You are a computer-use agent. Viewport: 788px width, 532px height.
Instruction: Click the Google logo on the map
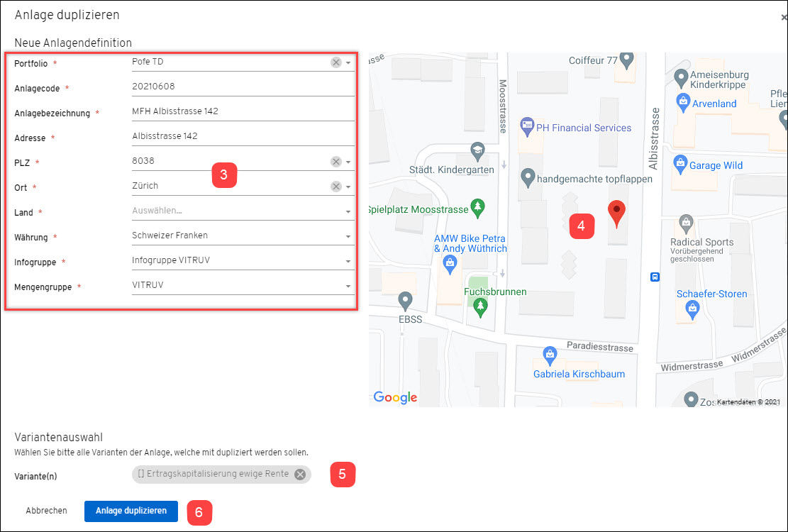coord(395,398)
